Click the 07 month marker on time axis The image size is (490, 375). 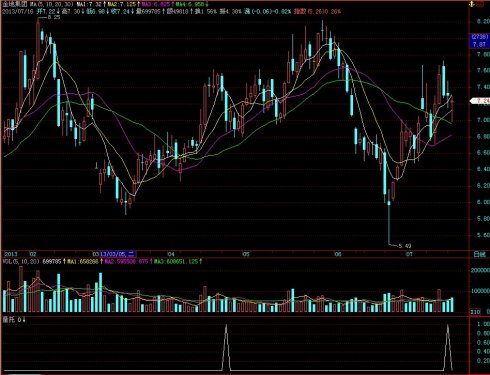(409, 254)
